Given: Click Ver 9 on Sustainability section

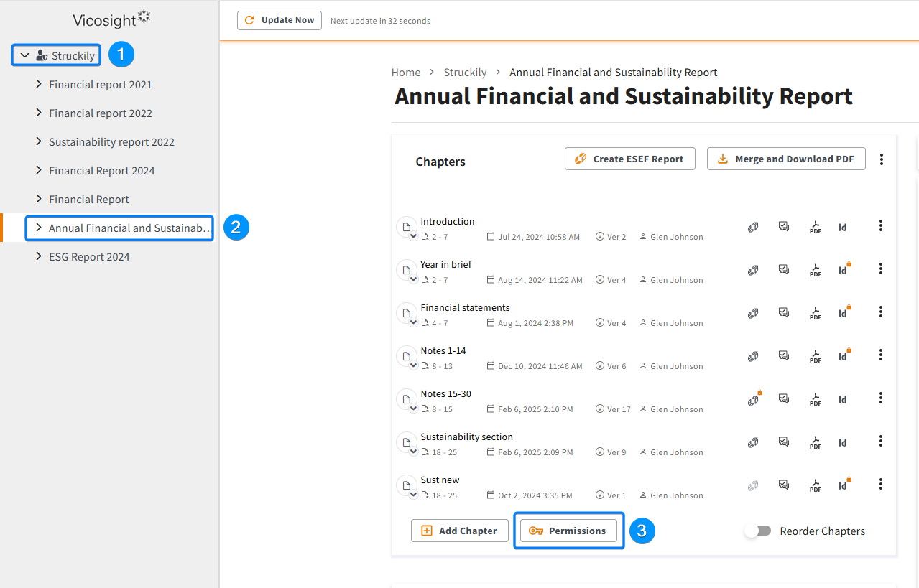Looking at the screenshot, I should [x=611, y=452].
